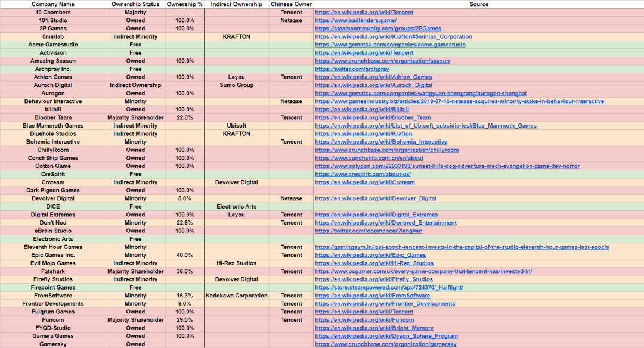The image size is (644, 348).
Task: Open the pcgamer Tencent investments link
Action: (423, 271)
